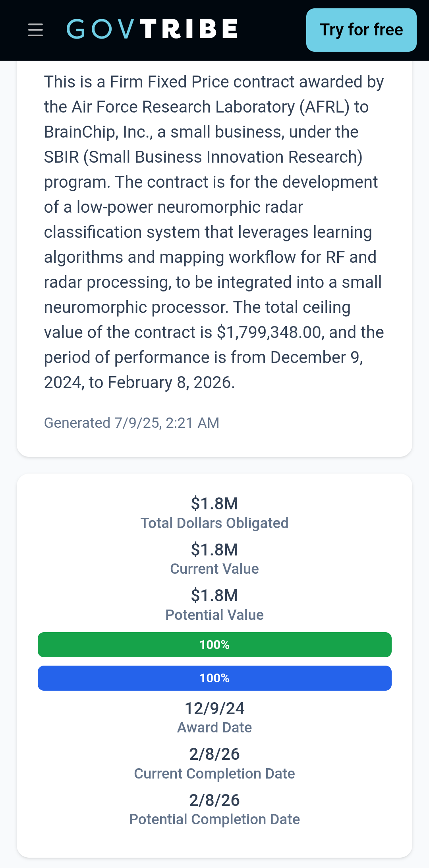
Task: Click the 2/8/26 above Potential Completion Date
Action: tap(214, 800)
